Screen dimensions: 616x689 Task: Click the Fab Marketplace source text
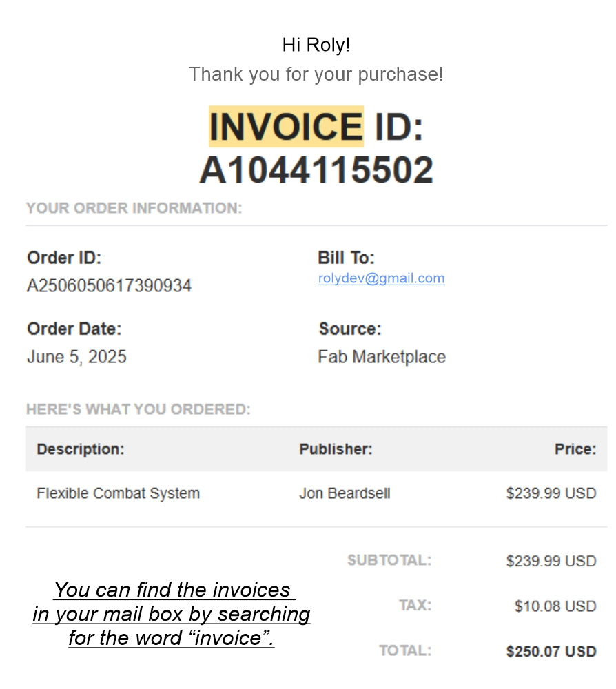pos(382,356)
